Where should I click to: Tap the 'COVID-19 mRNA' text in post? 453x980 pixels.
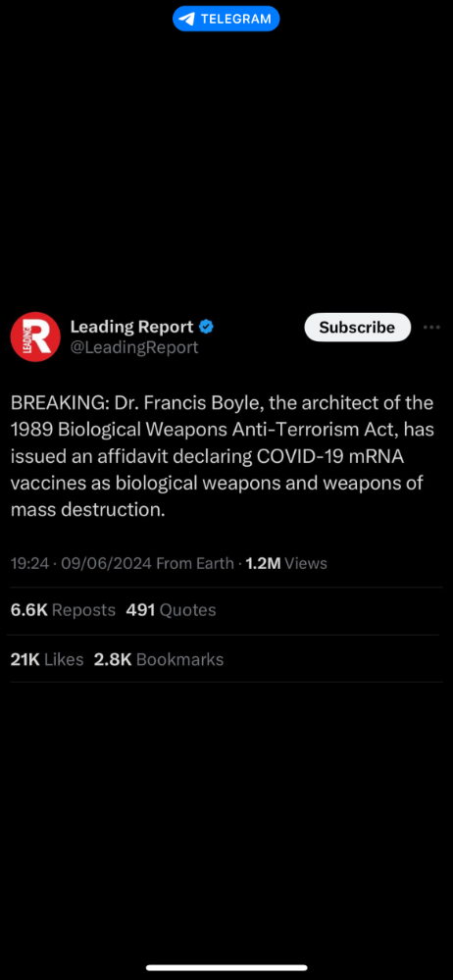tap(330, 457)
